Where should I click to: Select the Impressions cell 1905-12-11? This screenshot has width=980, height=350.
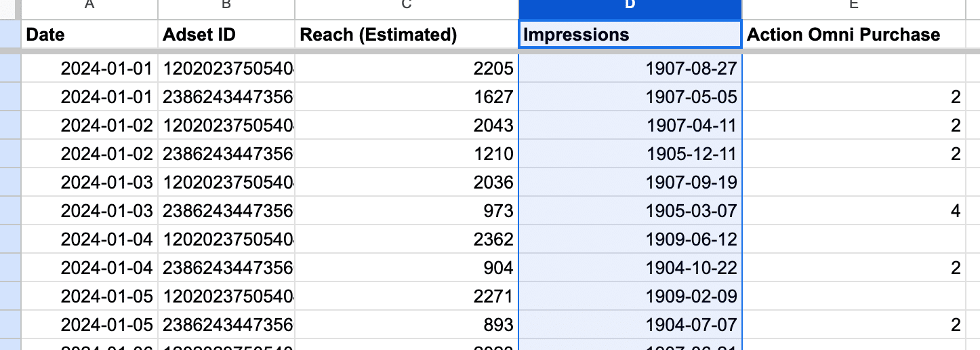pos(630,154)
